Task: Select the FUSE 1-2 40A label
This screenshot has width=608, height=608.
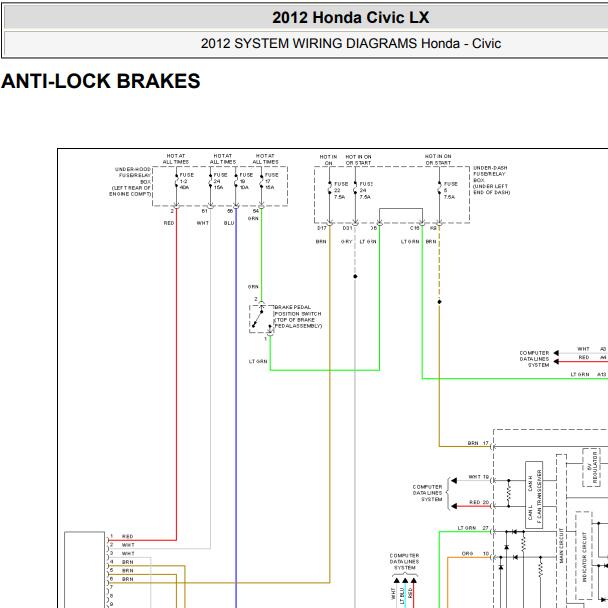Action: pos(186,181)
